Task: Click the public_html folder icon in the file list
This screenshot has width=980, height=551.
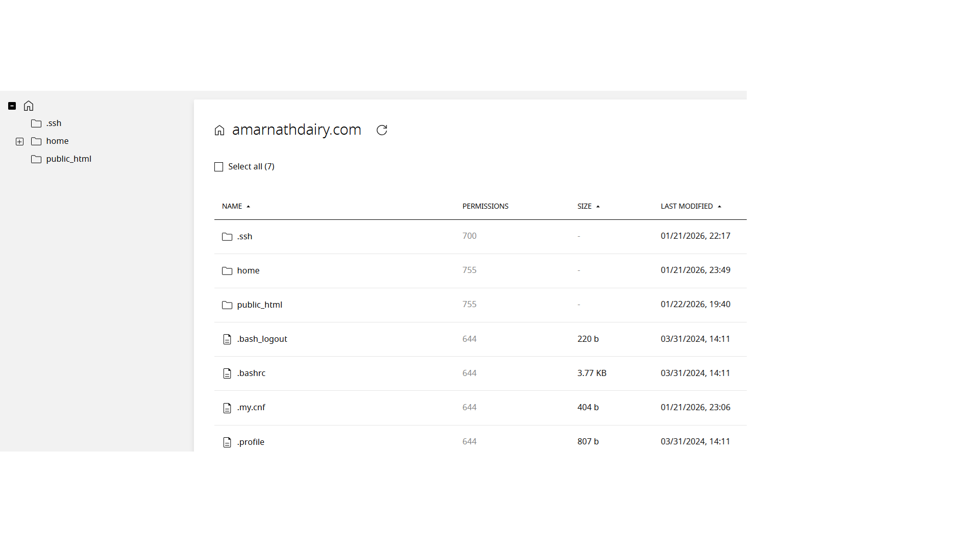Action: tap(227, 305)
